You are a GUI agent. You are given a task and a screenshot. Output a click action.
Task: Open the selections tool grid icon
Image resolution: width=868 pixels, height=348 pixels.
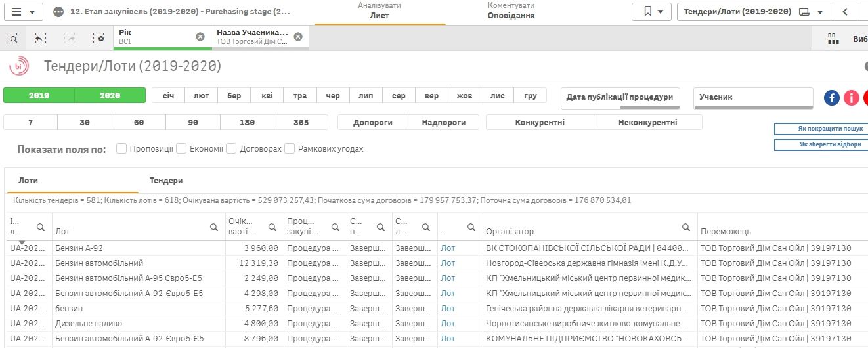click(x=833, y=39)
